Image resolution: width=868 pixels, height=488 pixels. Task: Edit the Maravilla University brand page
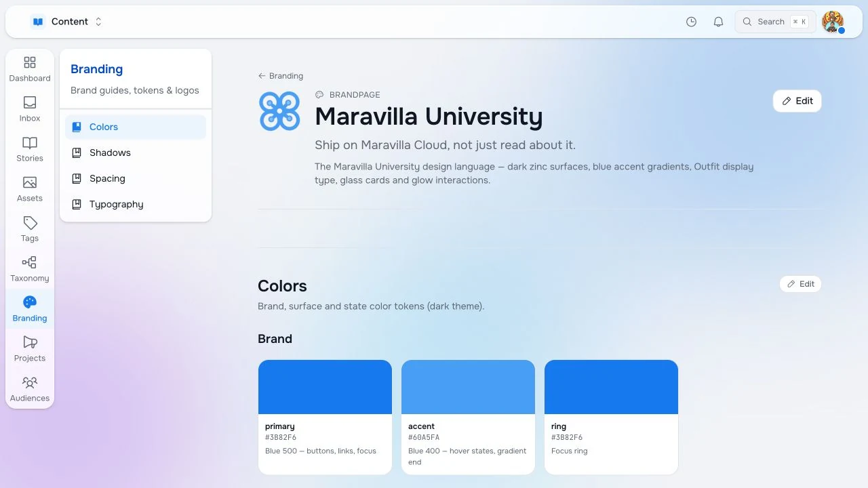797,101
